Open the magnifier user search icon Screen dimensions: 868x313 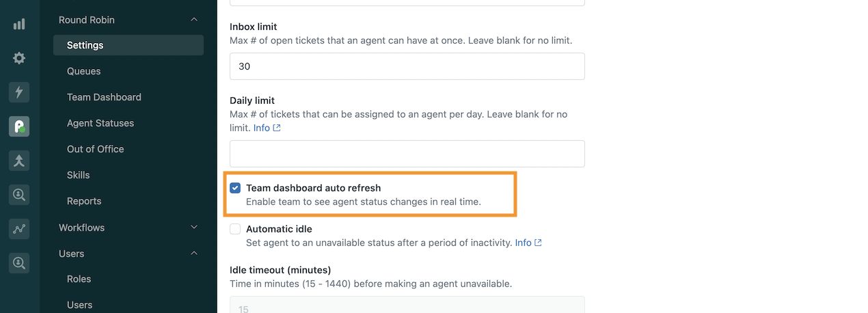[x=19, y=195]
